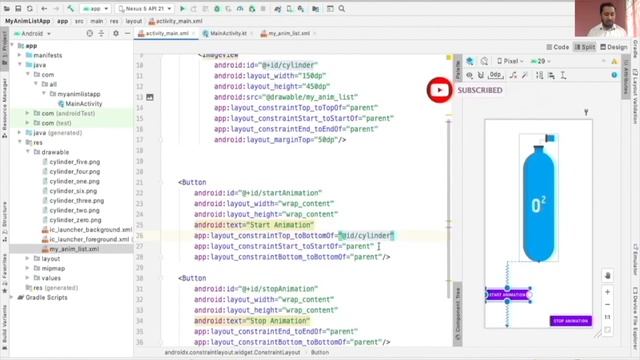Screen dimensions: 640x360
Task: Click the Save All toolbar icon
Action: click(x=18, y=9)
